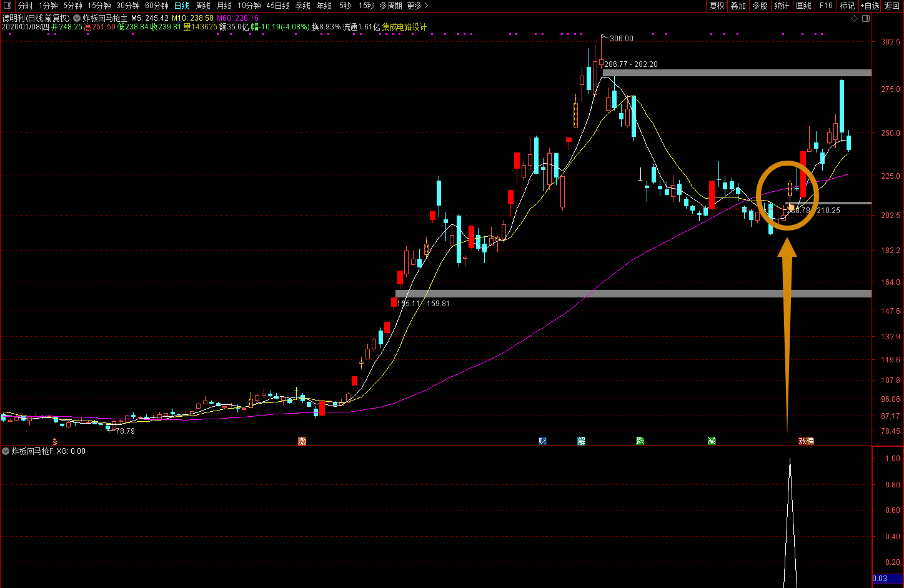The width and height of the screenshot is (904, 588).
Task: Click the 跌 event marker icon
Action: tap(640, 441)
